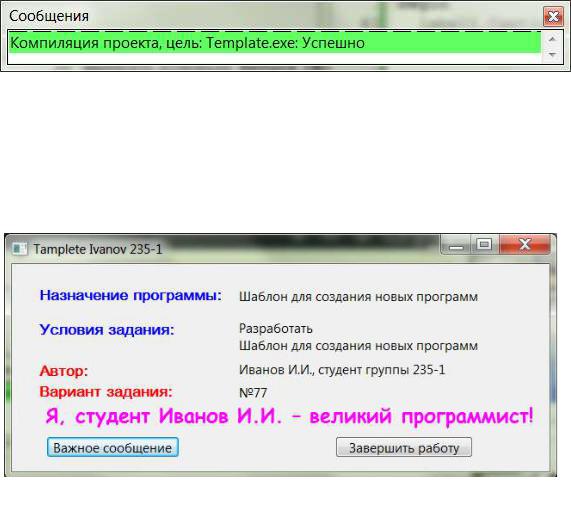
Task: Click the Tamplete Ivanov window app icon
Action: (x=19, y=249)
